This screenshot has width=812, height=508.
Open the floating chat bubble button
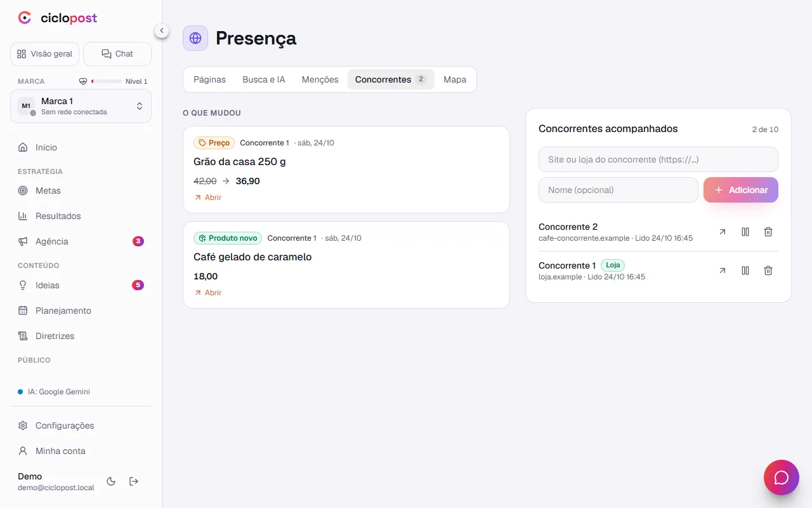(x=782, y=478)
